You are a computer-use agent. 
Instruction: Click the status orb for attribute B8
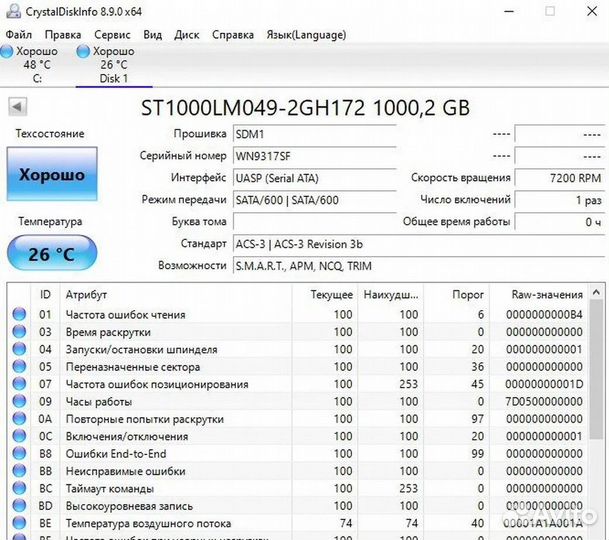pyautogui.click(x=19, y=453)
